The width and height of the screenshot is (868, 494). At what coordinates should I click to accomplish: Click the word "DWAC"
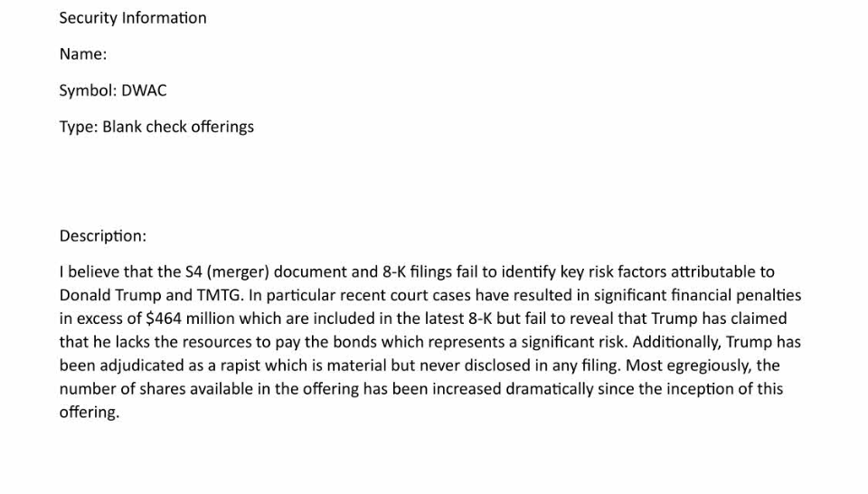[x=145, y=90]
